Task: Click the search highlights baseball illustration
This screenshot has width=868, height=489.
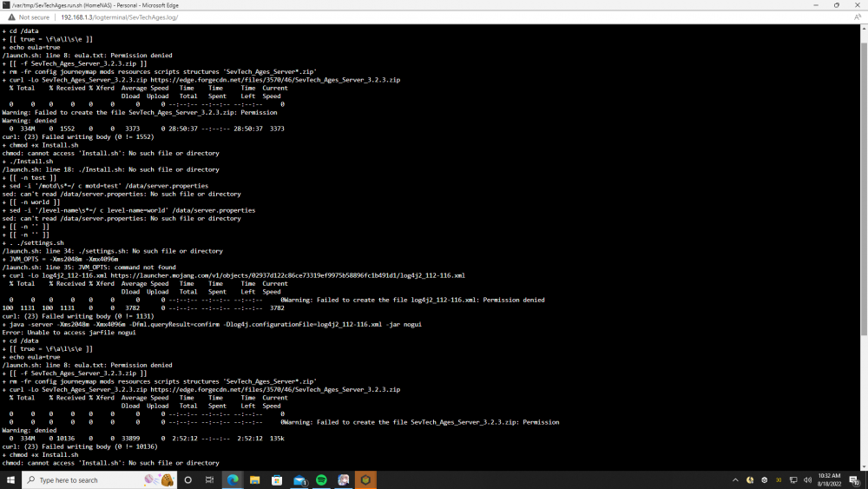Action: (160, 479)
